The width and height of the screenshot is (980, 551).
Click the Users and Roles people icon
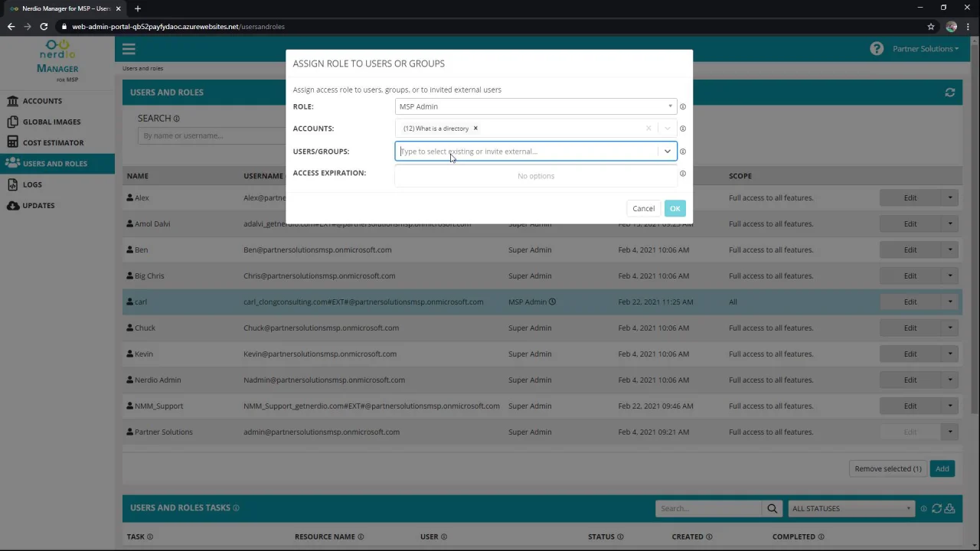12,164
